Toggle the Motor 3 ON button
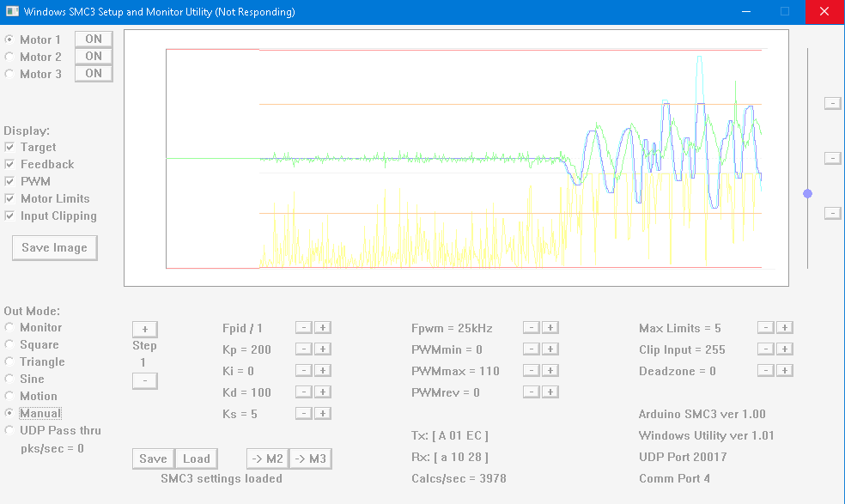Screen dimensions: 845x504 (94, 74)
